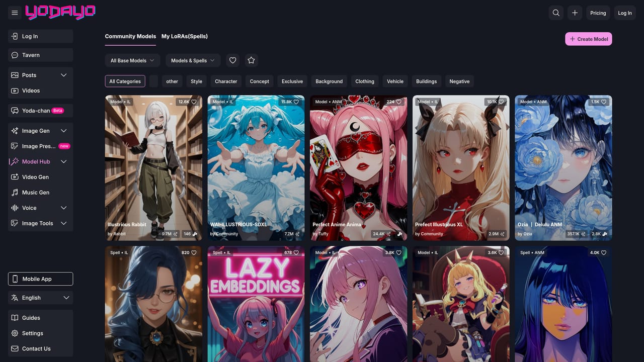Open the English language dropdown
The image size is (644, 362).
[40, 298]
